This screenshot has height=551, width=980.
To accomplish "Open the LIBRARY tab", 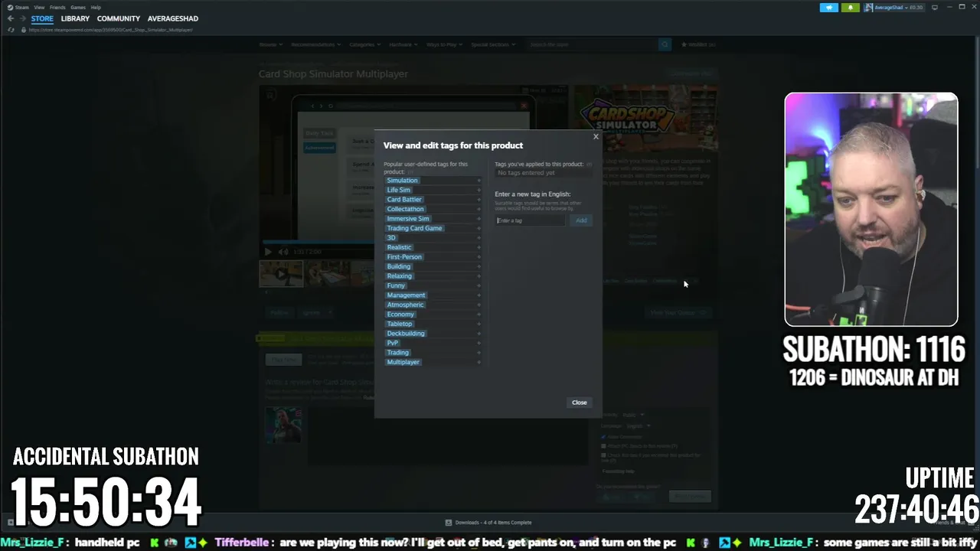I will coord(75,18).
